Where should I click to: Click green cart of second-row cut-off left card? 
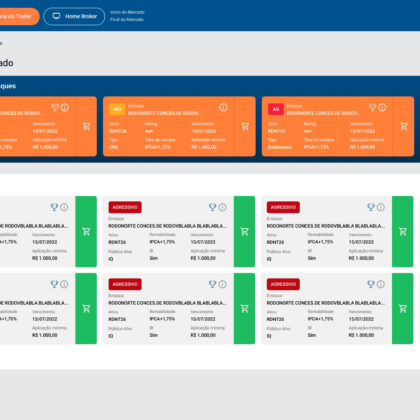(86, 309)
